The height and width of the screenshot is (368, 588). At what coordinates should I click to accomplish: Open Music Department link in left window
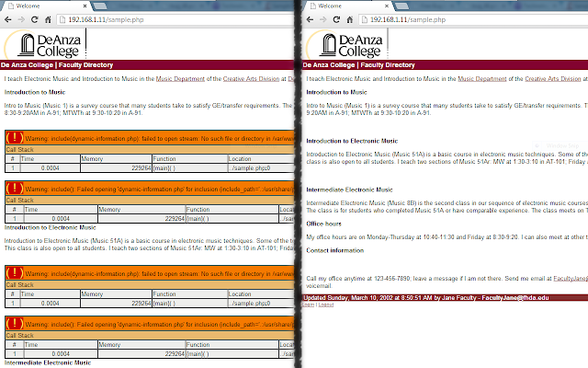coord(180,79)
